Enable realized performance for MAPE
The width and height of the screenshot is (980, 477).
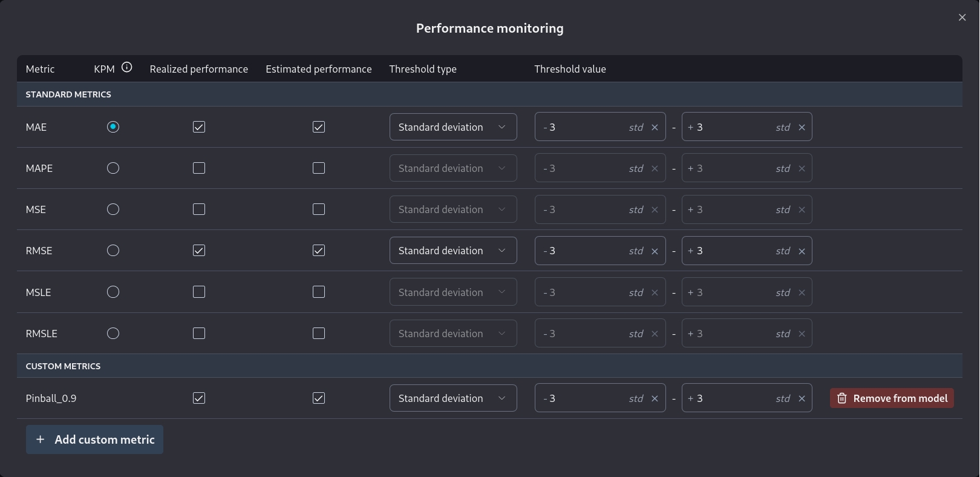click(x=199, y=168)
